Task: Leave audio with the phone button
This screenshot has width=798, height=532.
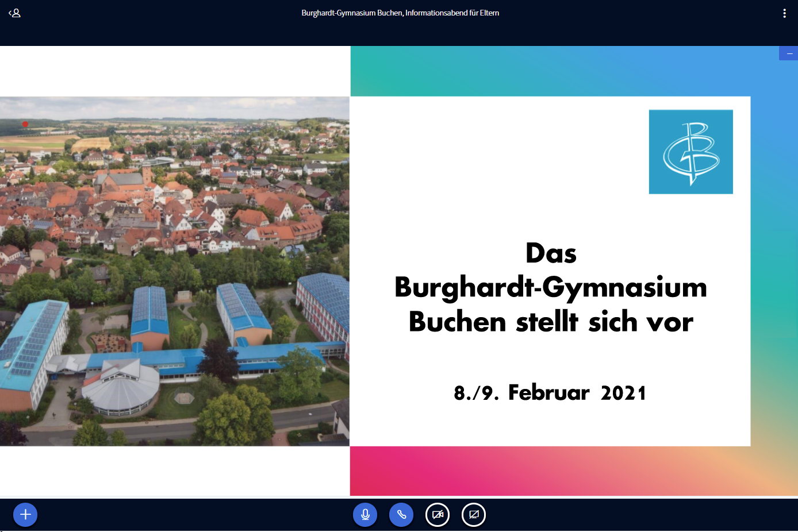Action: click(401, 515)
